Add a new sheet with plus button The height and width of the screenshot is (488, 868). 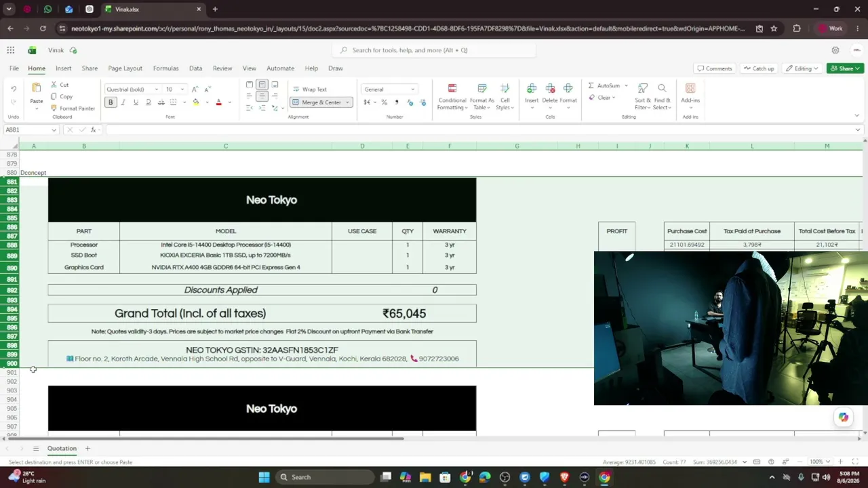point(87,449)
